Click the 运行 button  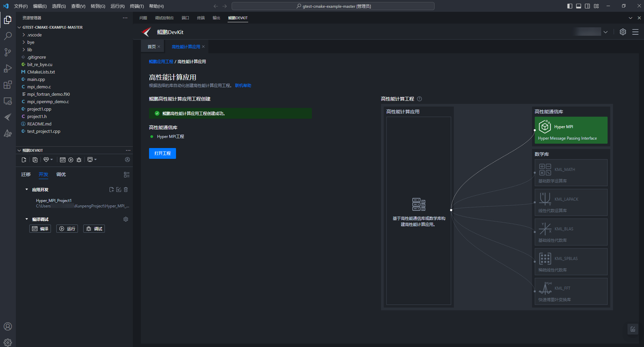point(67,229)
